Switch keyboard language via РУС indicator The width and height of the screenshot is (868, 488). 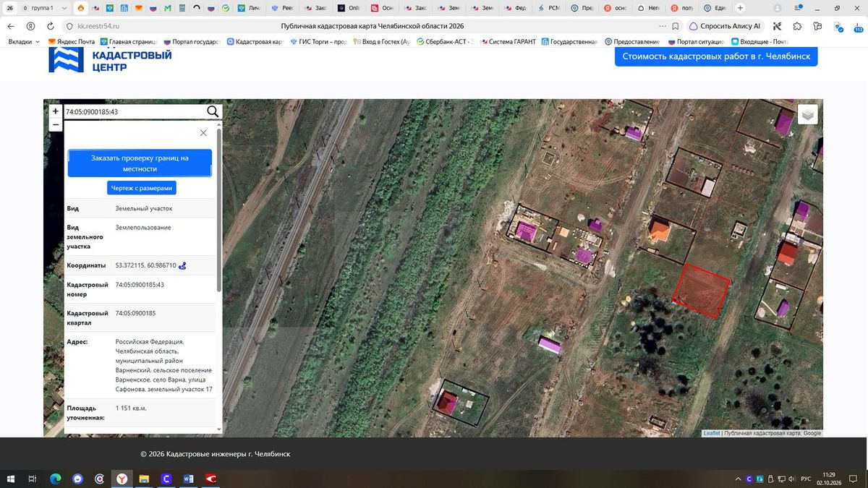point(807,479)
